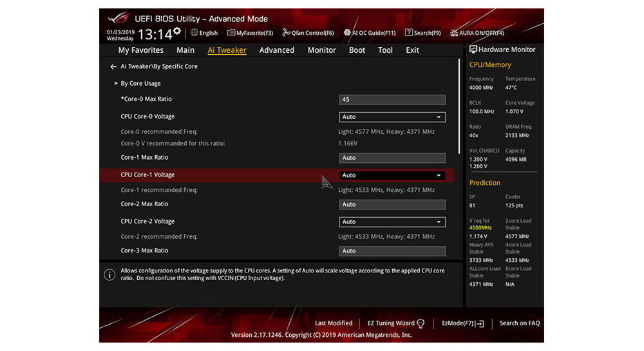
Task: Click the 3733 MHz Heavy AVX value
Action: tap(481, 260)
